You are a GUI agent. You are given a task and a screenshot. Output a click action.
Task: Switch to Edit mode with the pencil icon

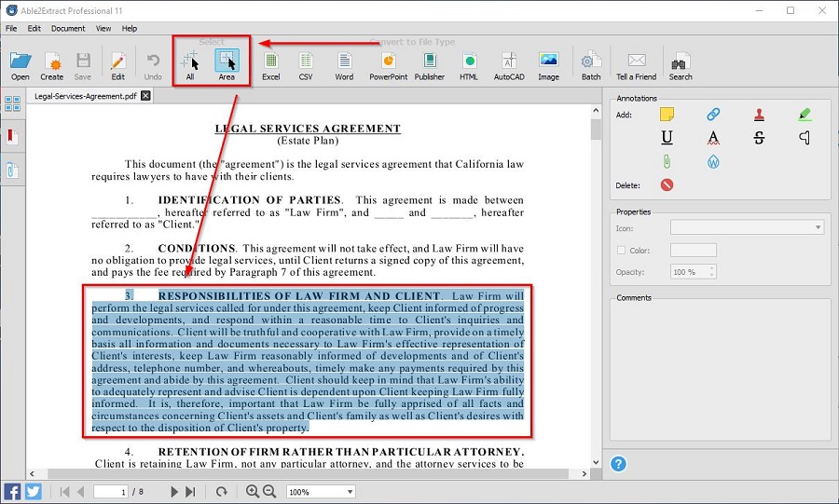pyautogui.click(x=117, y=66)
